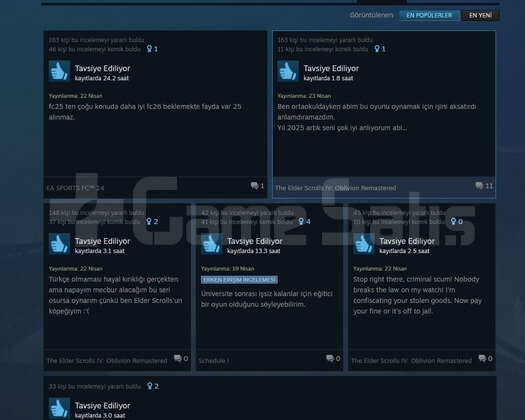
Task: Open award icon on the 1.8 saat review
Action: [x=377, y=49]
